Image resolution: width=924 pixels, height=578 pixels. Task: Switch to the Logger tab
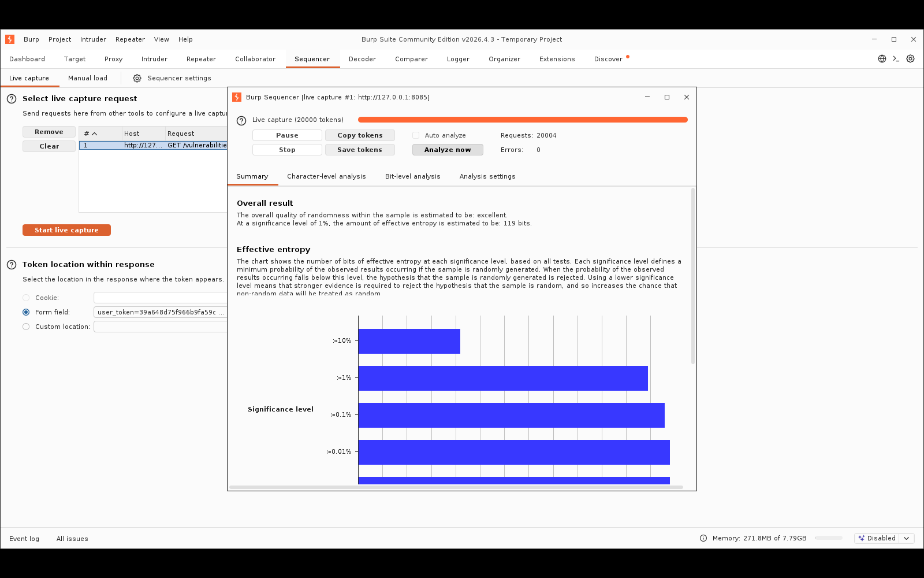(x=458, y=59)
